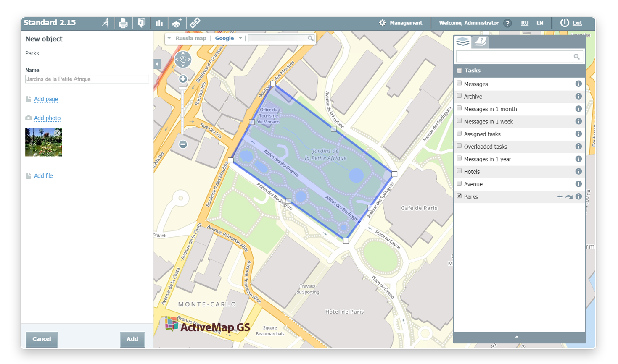
Task: Click the Add button
Action: 132,339
